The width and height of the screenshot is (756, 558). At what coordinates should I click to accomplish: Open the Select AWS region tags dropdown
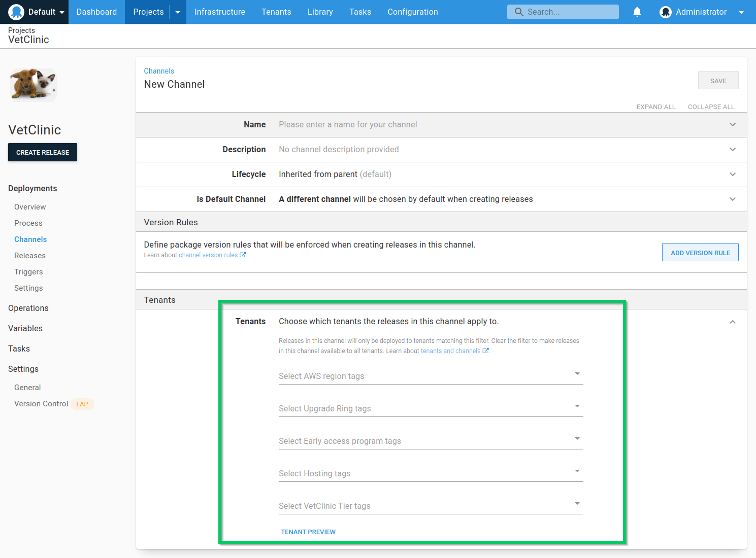[x=577, y=374]
